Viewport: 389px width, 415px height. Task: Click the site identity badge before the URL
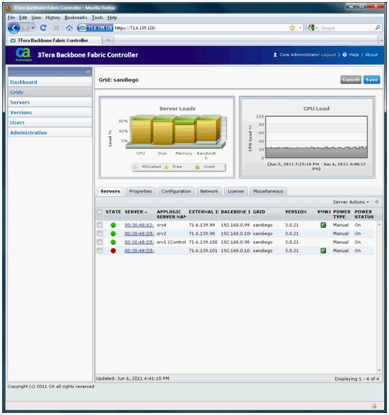[95, 28]
